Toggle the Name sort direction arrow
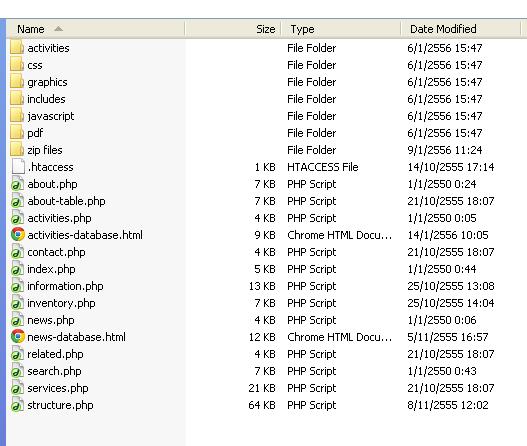527x446 pixels. tap(58, 29)
